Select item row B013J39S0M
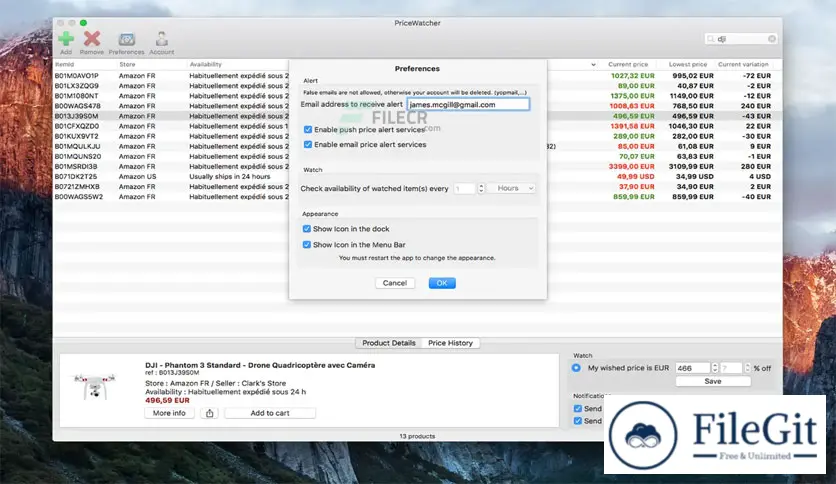Screen dimensions: 836x484 (x=76, y=116)
